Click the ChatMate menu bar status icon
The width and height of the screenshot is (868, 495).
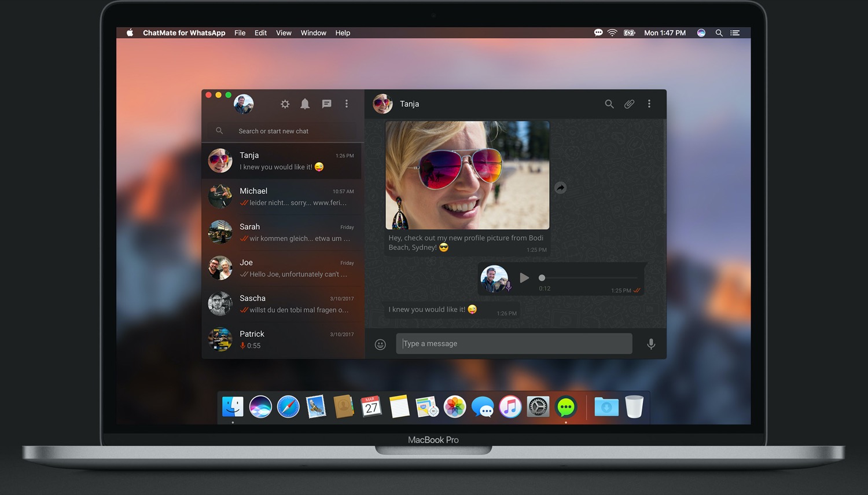click(x=598, y=33)
